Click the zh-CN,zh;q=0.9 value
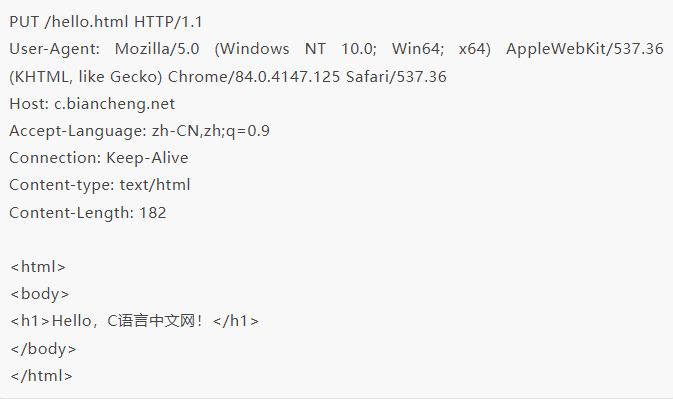The image size is (673, 399). (211, 131)
